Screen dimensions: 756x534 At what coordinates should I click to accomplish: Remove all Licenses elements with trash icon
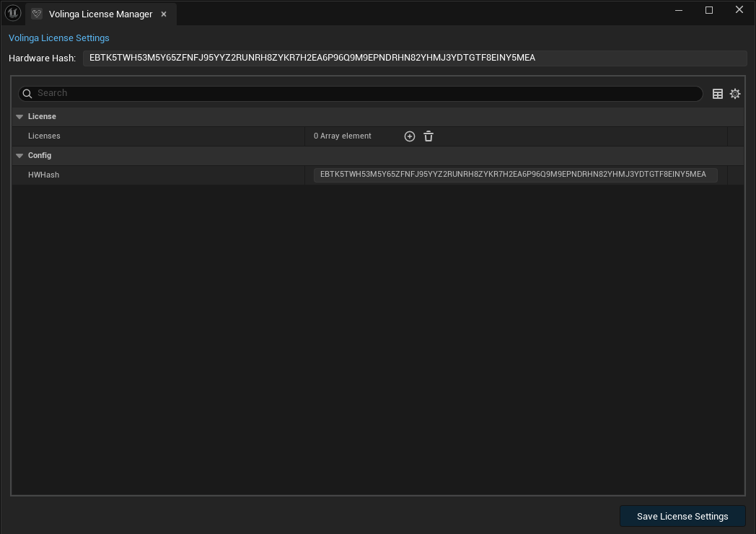click(428, 136)
